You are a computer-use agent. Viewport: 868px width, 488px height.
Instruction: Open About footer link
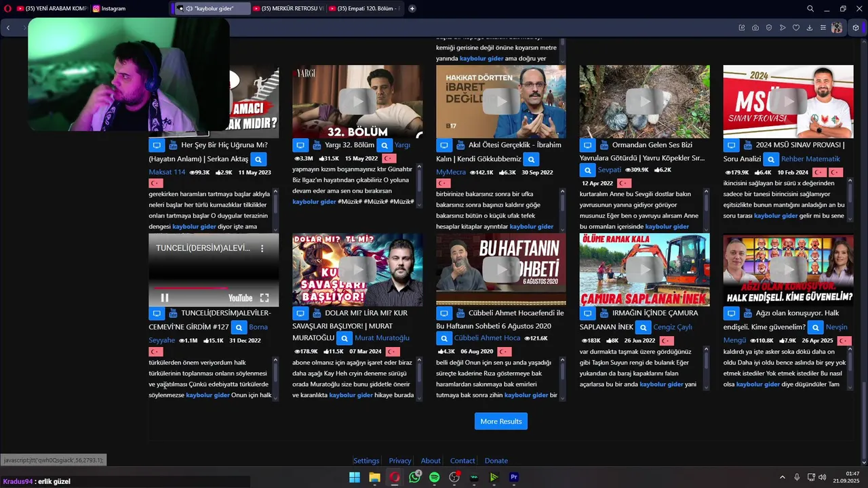click(431, 461)
